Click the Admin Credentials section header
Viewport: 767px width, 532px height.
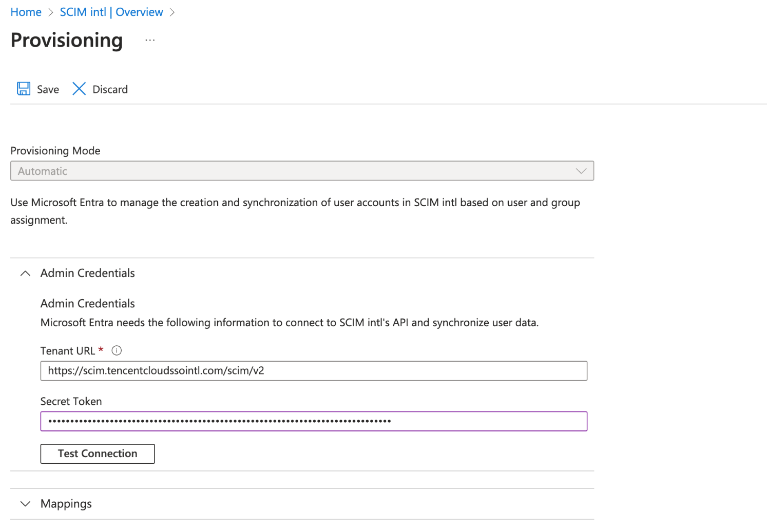88,273
